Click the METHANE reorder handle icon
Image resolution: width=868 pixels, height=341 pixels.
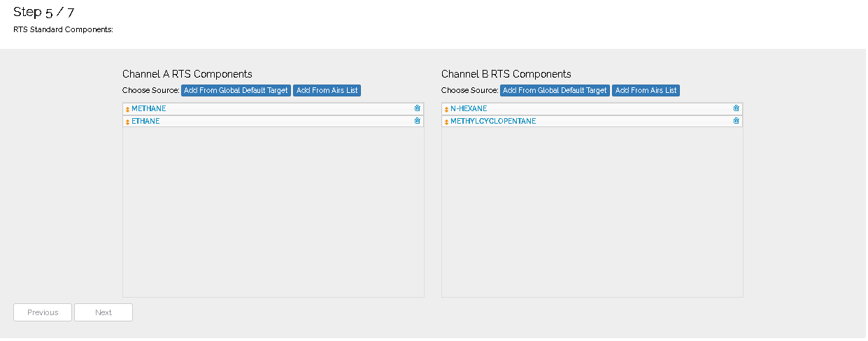pos(127,109)
